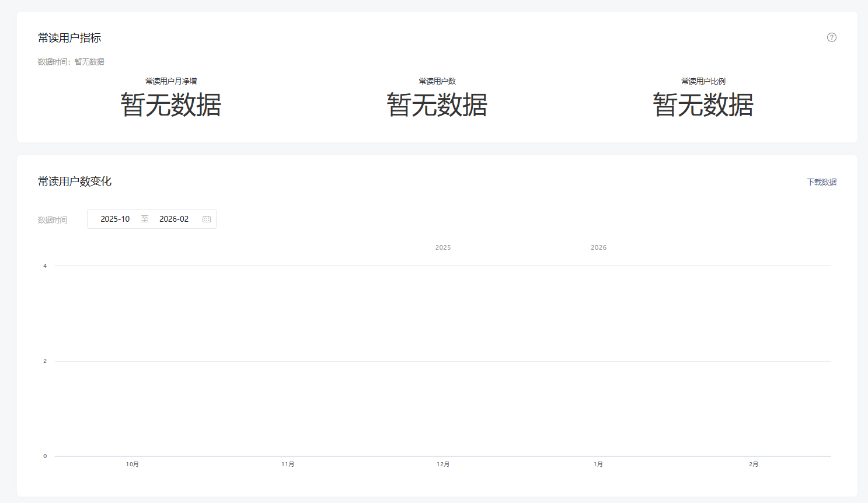Click the 暂无数据 value under 常读用户月净增

pyautogui.click(x=171, y=105)
